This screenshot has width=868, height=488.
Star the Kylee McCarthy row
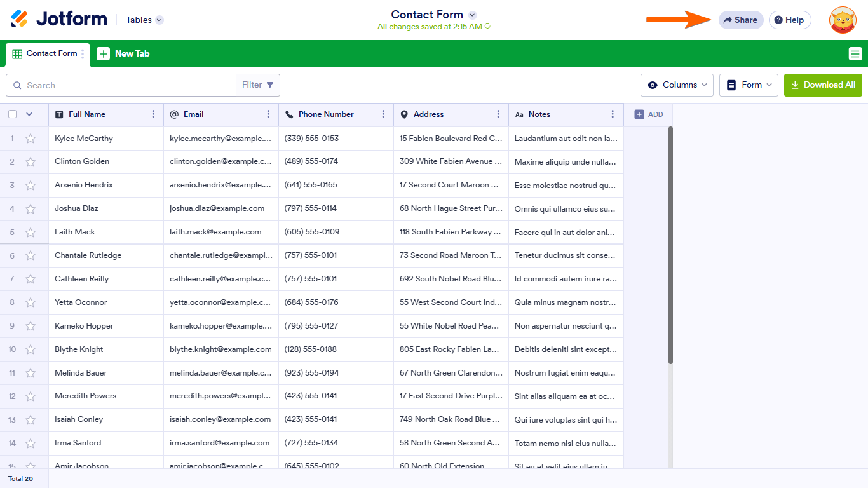click(x=30, y=139)
